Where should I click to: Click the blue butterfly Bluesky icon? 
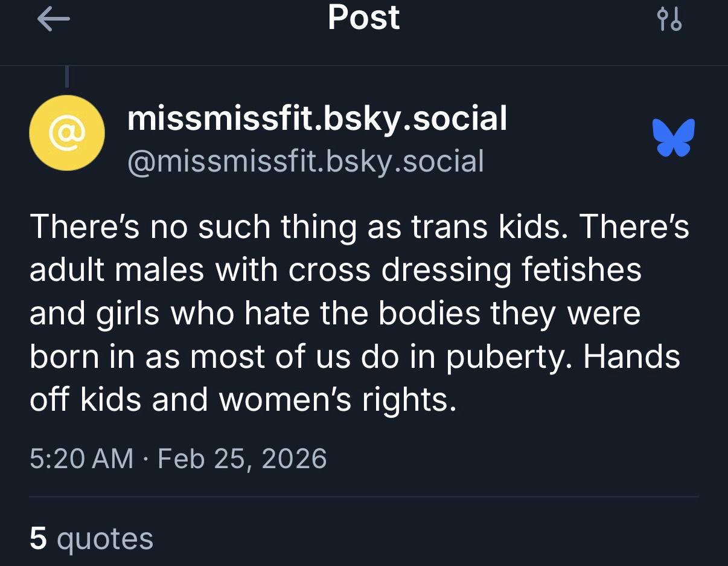[x=673, y=137]
